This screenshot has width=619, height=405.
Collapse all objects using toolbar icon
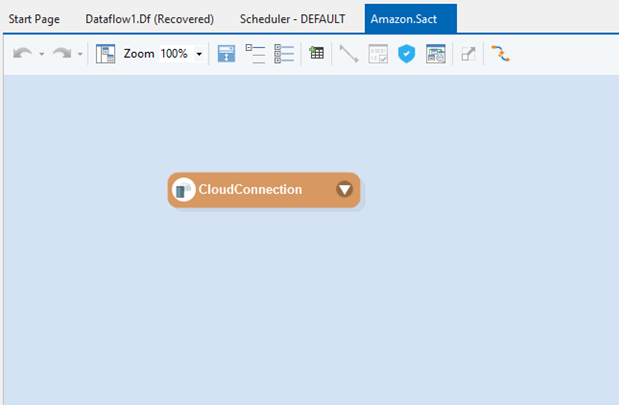[x=255, y=54]
